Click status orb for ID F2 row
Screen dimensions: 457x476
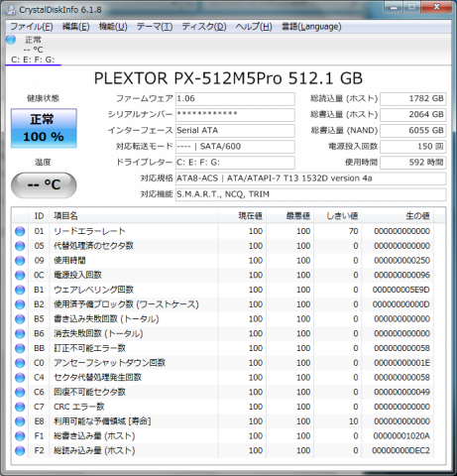coord(20,450)
